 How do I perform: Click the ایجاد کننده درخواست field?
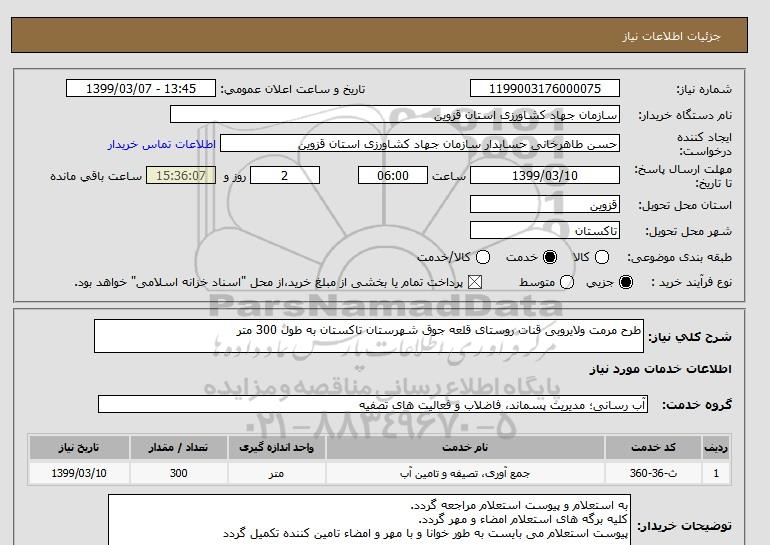coord(420,144)
